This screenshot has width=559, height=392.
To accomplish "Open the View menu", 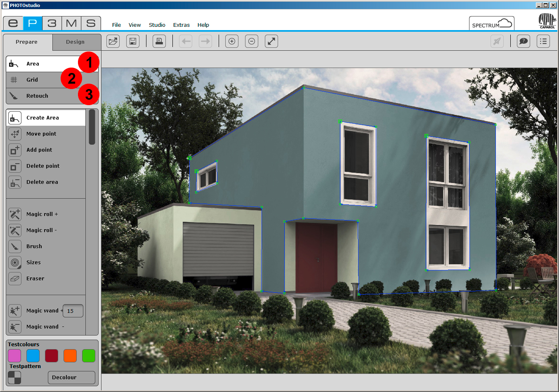I will click(x=134, y=25).
